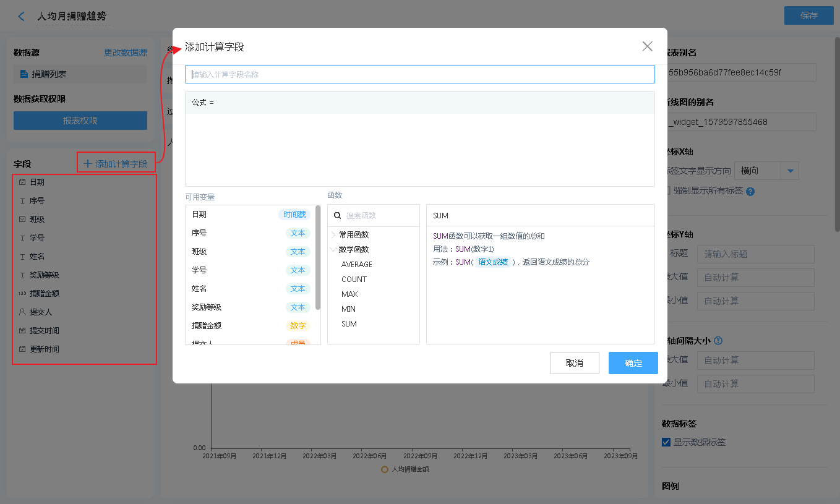Click the search magnifier icon in 函数 panel

coord(338,216)
